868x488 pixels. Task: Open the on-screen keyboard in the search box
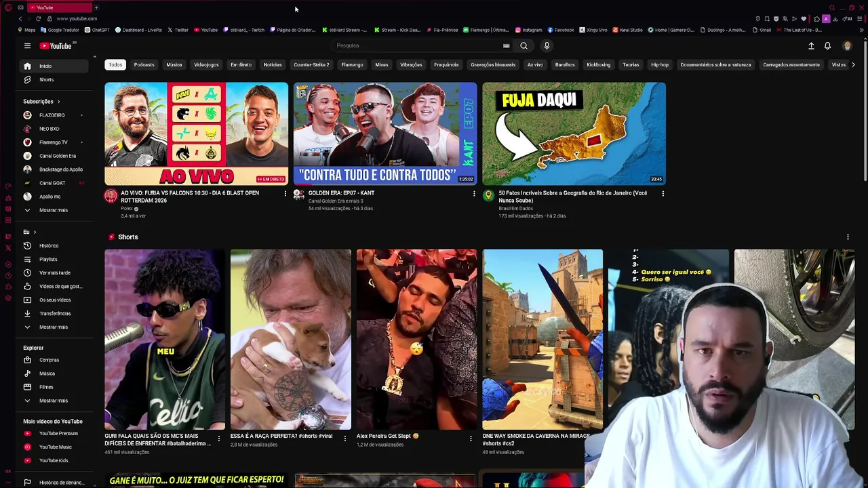coord(506,45)
